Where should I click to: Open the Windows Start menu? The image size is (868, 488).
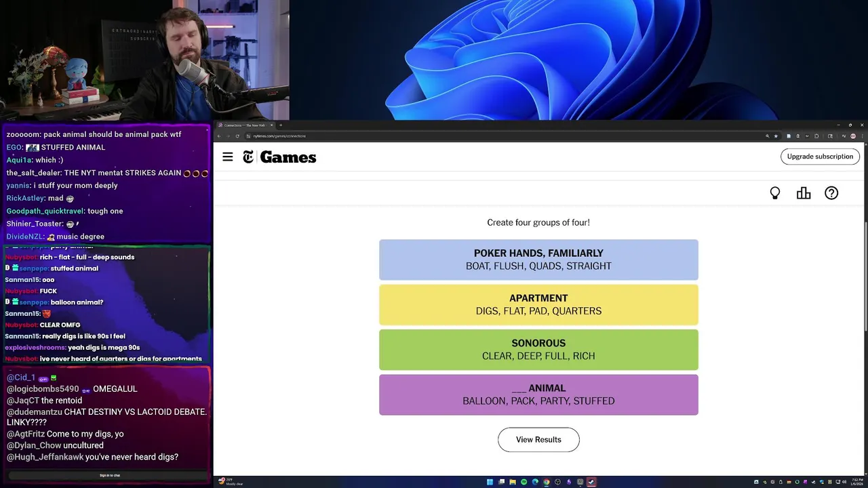pos(490,482)
